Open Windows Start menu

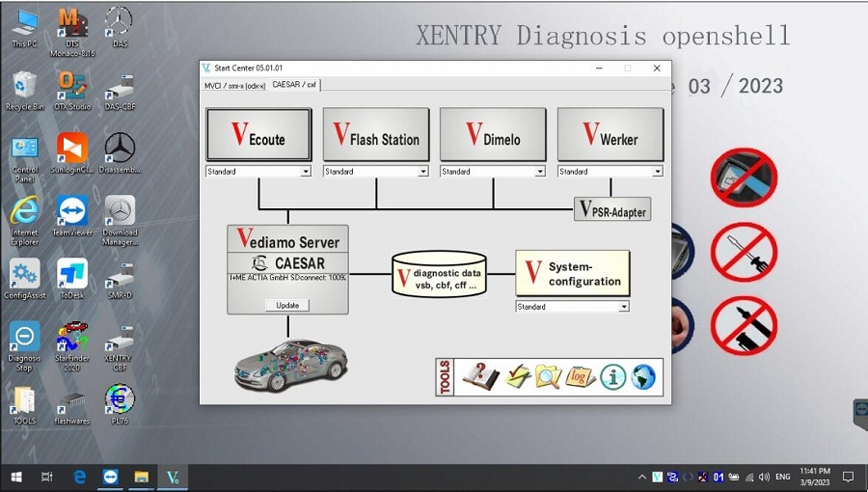16,478
